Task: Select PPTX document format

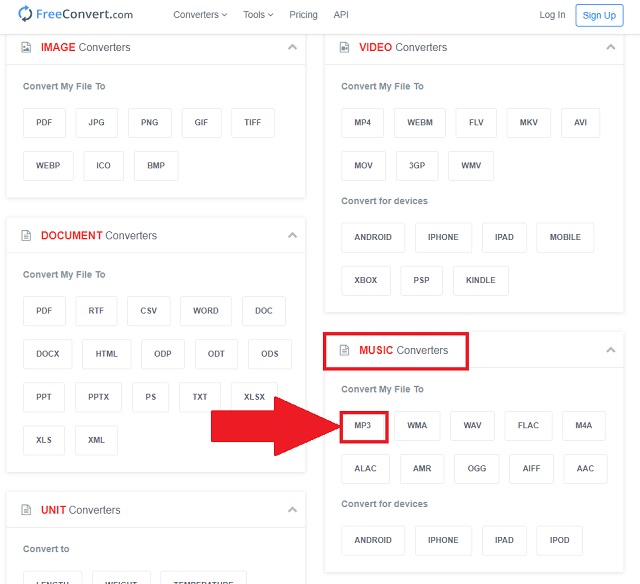Action: (98, 397)
